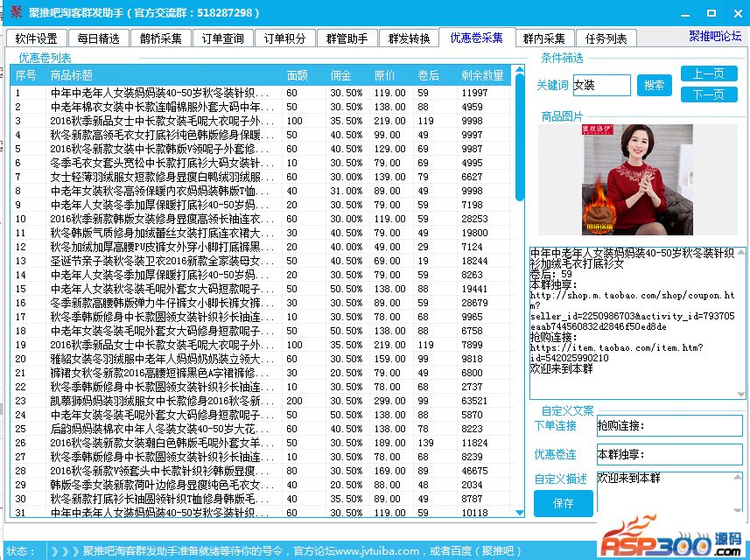Select row 28 2016秋冬新款V领套头
The width and height of the screenshot is (750, 560).
(x=261, y=471)
